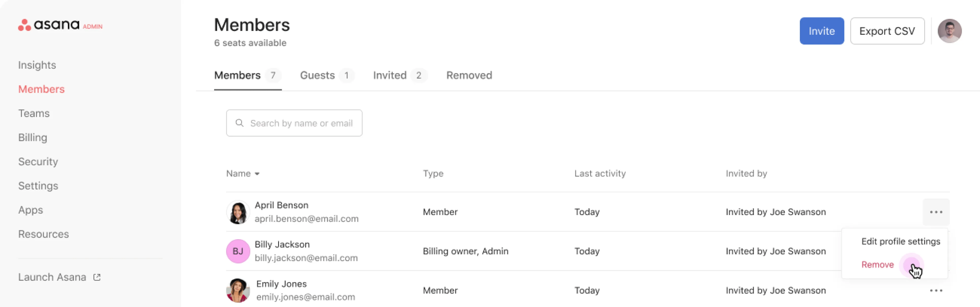Click Emily Jones's profile photo
Viewport: 980px width, 307px height.
[x=238, y=290]
